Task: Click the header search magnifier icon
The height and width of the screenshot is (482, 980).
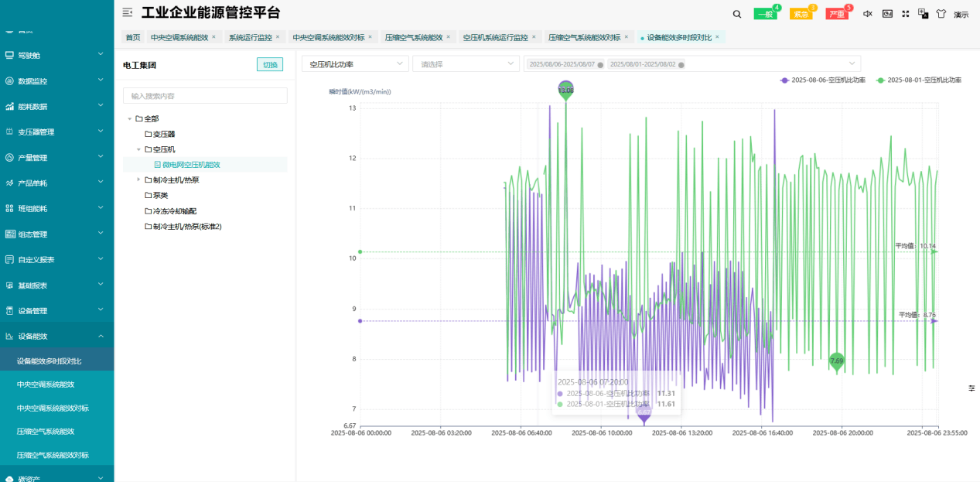Action: click(x=736, y=14)
